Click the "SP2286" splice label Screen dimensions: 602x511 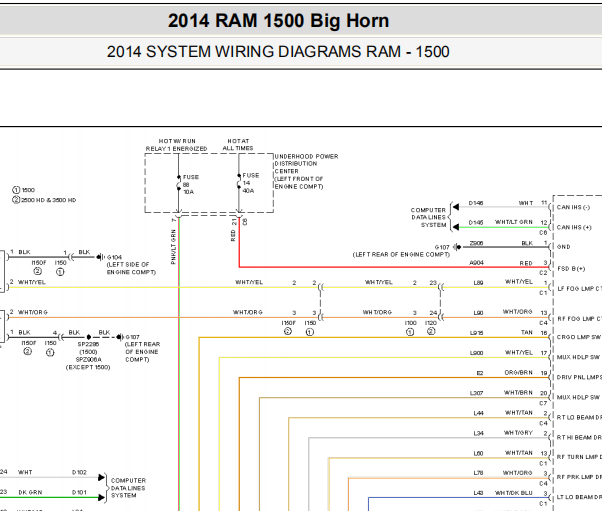tap(88, 344)
